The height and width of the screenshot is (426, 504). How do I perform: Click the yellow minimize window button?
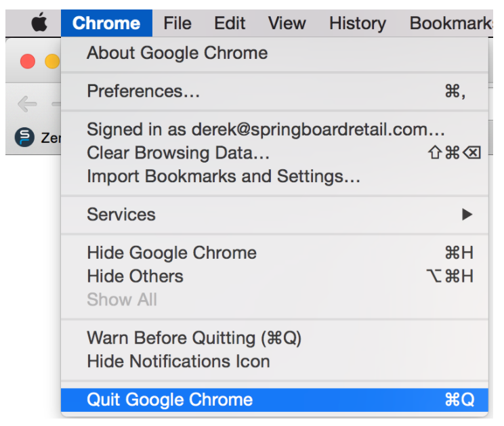click(x=51, y=62)
